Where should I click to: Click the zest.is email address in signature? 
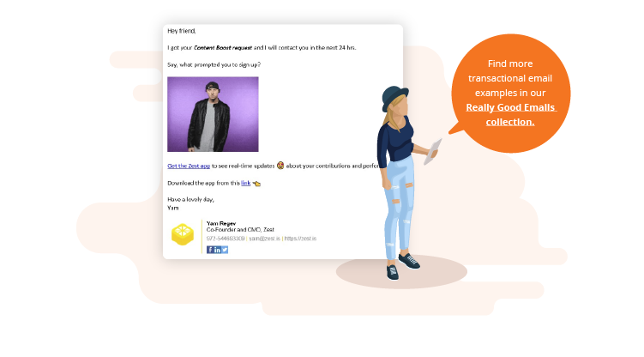pos(264,239)
